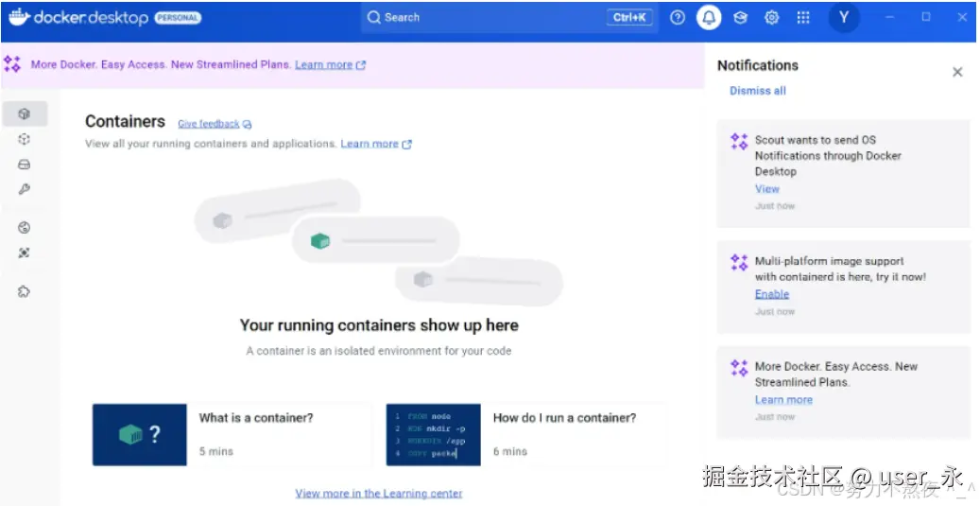Image resolution: width=980 pixels, height=506 pixels.
Task: Open Settings gear icon
Action: click(772, 18)
